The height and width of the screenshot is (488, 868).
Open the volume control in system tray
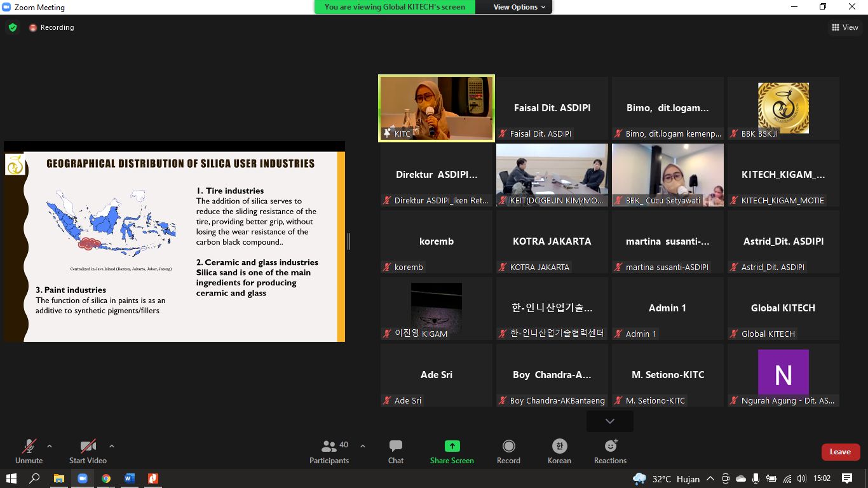tap(801, 478)
